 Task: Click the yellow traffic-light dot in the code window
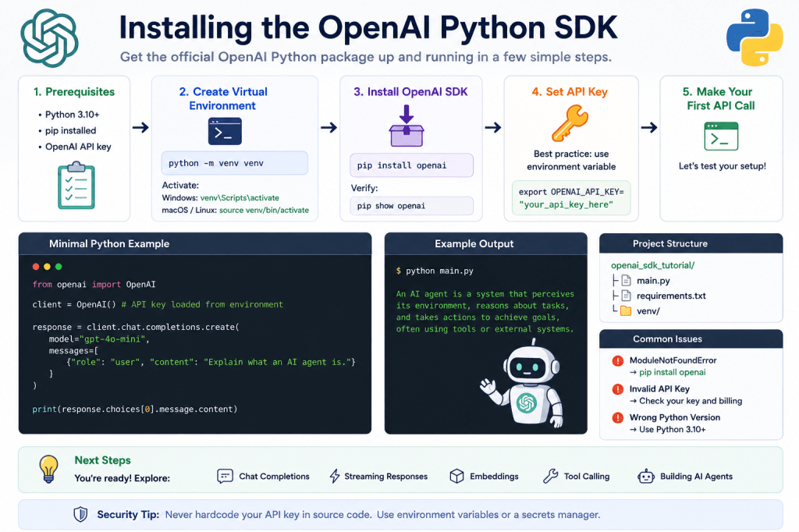click(47, 267)
